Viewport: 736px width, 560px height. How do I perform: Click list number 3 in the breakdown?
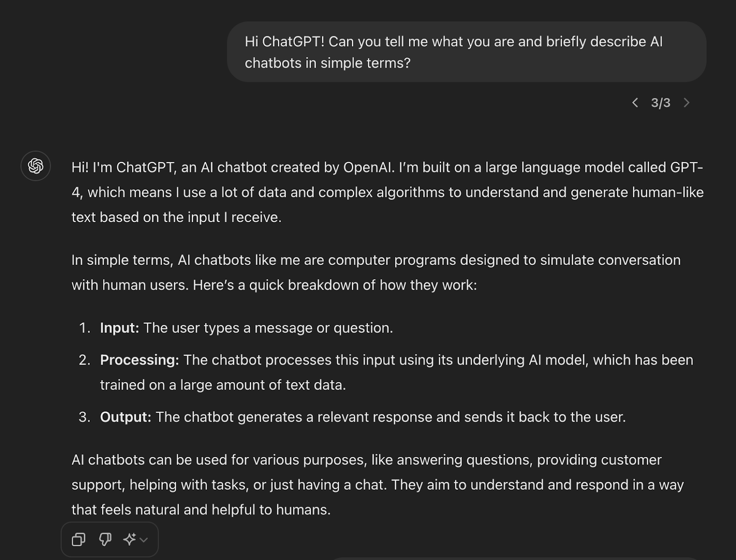tap(84, 417)
